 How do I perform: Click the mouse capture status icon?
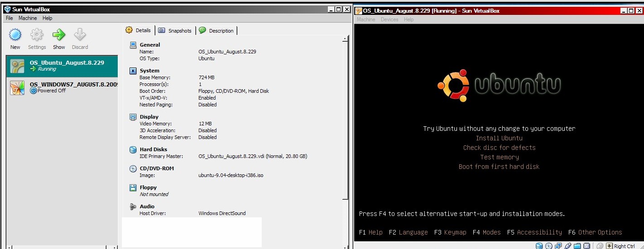tap(600, 246)
